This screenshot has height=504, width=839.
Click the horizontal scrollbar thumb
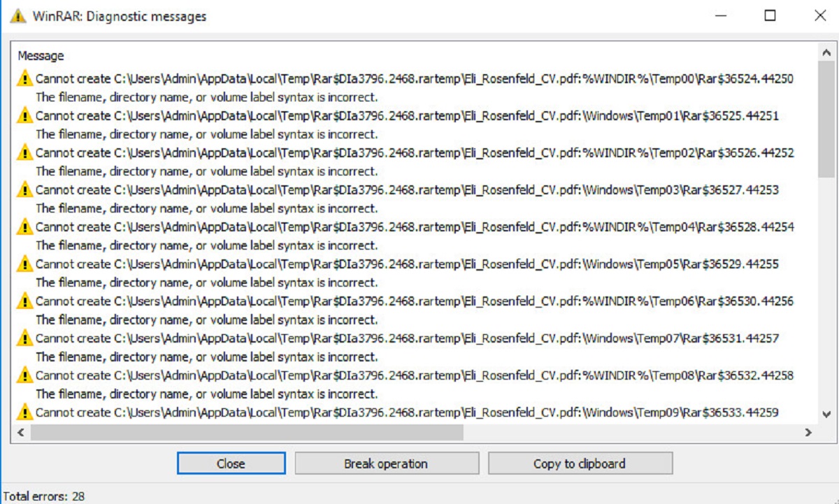pos(246,433)
